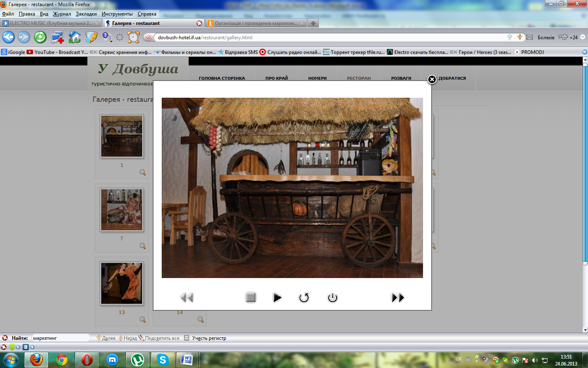Open uTorrent from the taskbar

tap(138, 360)
